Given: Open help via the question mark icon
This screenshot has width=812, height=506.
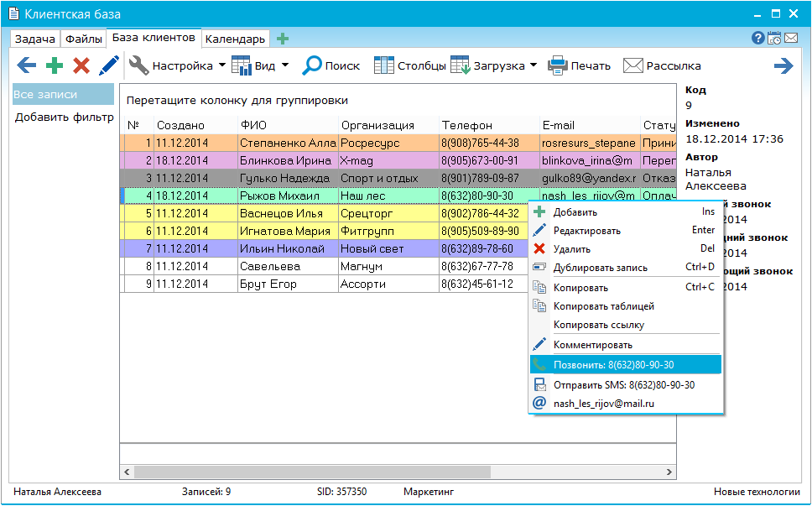Looking at the screenshot, I should click(757, 39).
